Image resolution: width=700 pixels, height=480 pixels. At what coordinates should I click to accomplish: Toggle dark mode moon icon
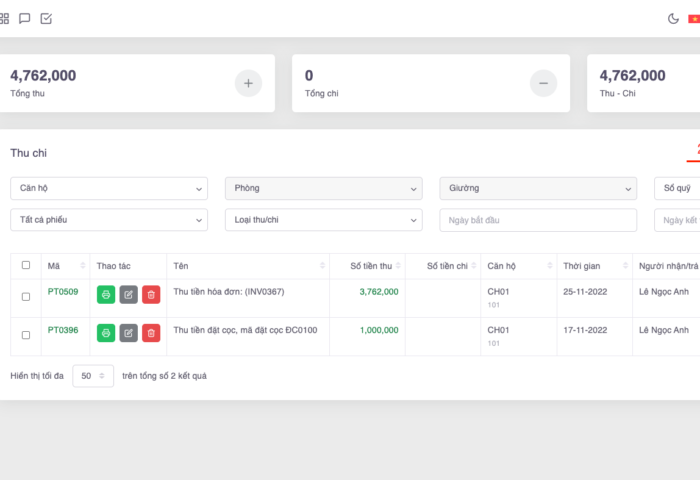(673, 18)
